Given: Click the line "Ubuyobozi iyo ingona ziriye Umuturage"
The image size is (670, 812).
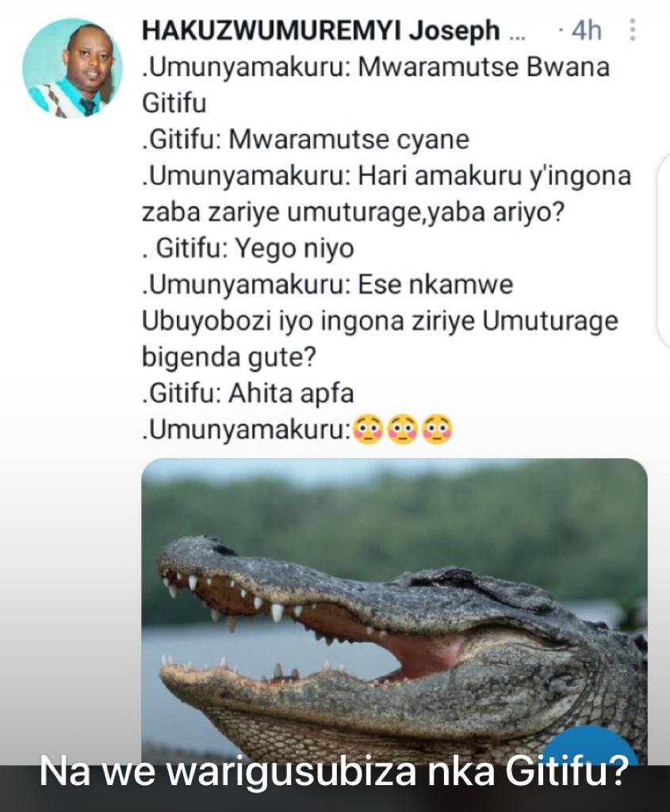Looking at the screenshot, I should click(379, 321).
